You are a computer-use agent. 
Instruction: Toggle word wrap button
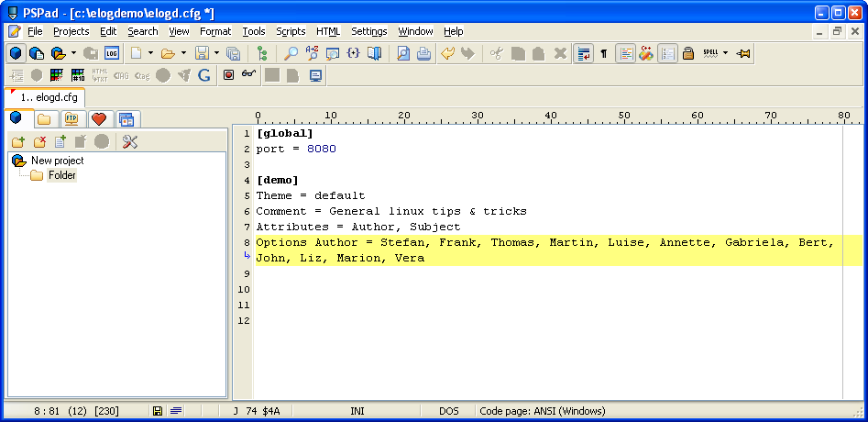tap(584, 54)
